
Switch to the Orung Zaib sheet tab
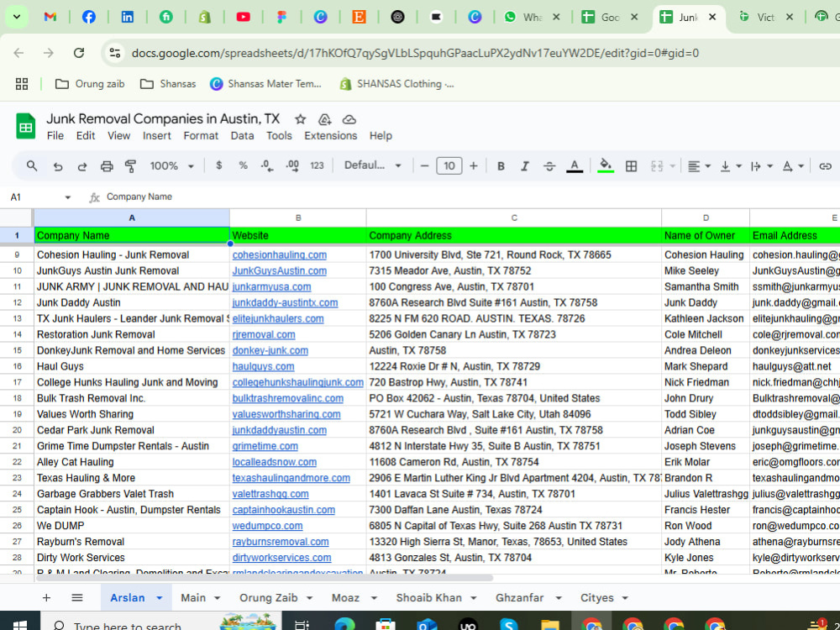click(269, 597)
